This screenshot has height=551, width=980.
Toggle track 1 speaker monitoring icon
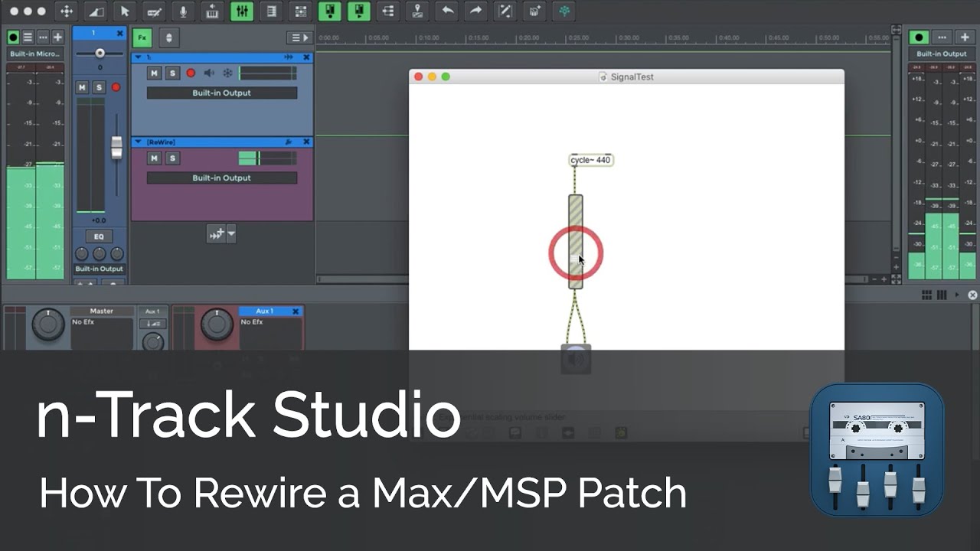[208, 73]
